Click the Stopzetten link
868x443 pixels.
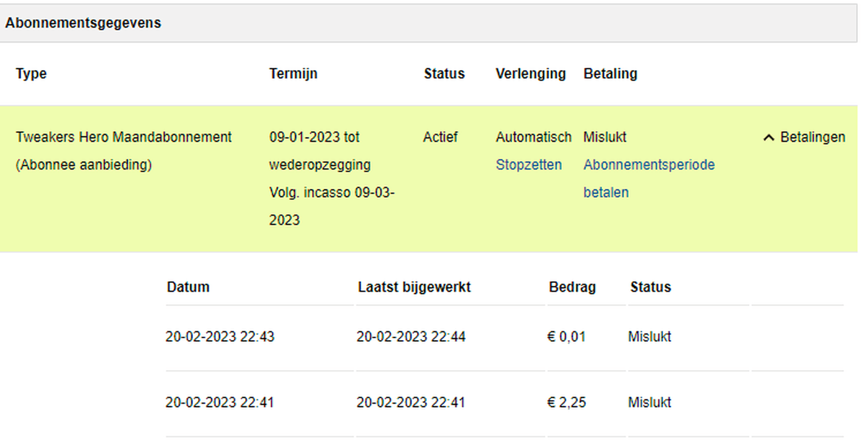coord(528,165)
